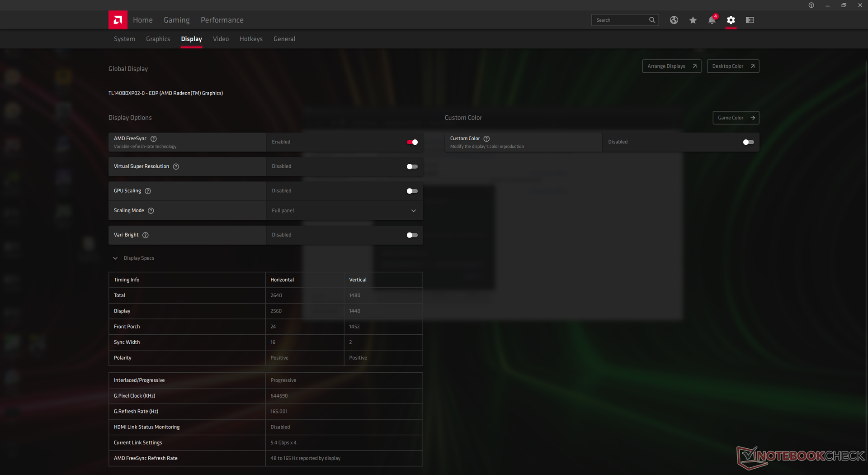Collapse the Display Specs section
Image resolution: width=868 pixels, height=475 pixels.
tap(115, 258)
